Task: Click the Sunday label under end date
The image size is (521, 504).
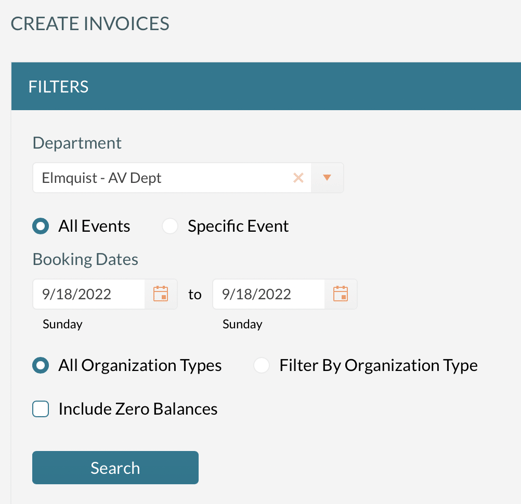Action: point(242,324)
